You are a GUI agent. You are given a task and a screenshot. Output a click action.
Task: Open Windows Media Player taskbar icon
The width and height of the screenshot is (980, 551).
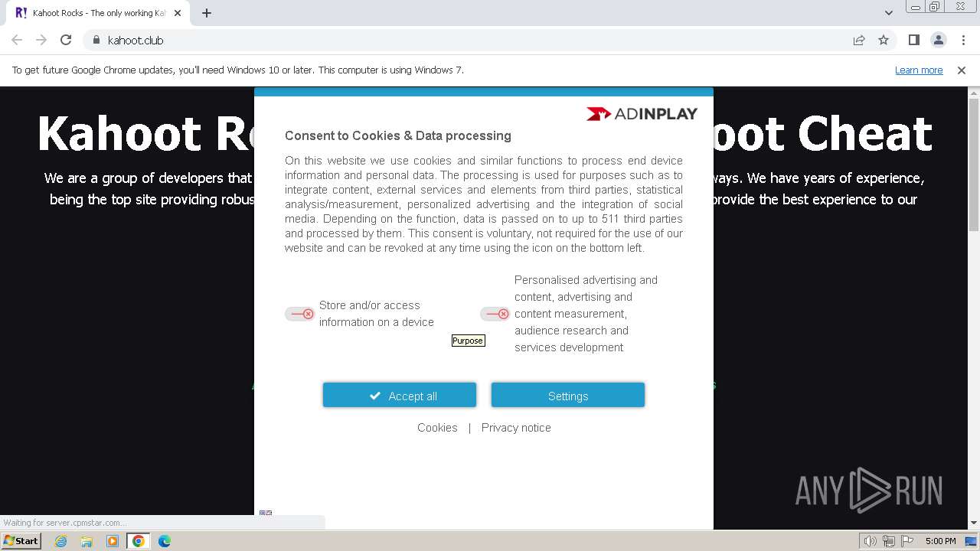coord(113,541)
